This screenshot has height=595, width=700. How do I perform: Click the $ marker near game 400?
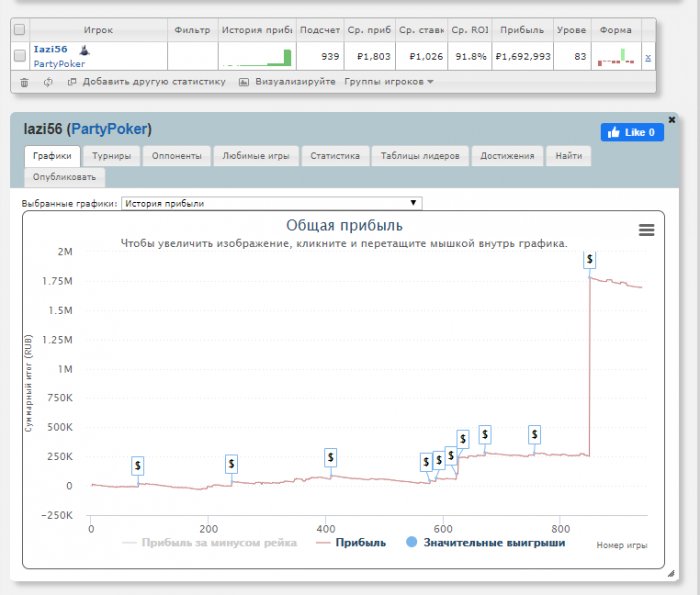[x=331, y=457]
